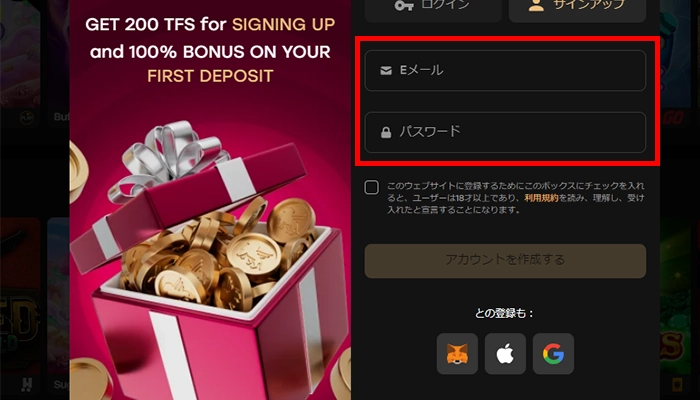The width and height of the screenshot is (700, 400).
Task: Choose the Apple logo registration option
Action: click(505, 354)
